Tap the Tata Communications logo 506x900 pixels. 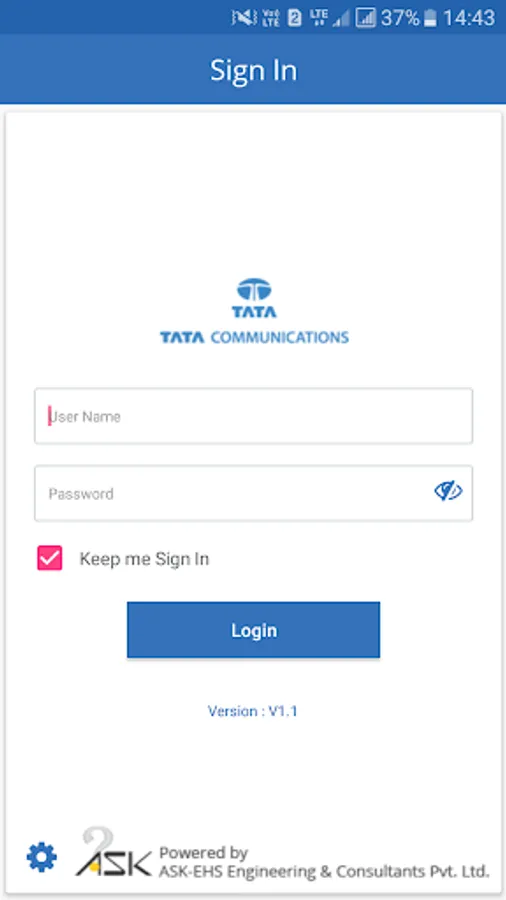tap(254, 311)
